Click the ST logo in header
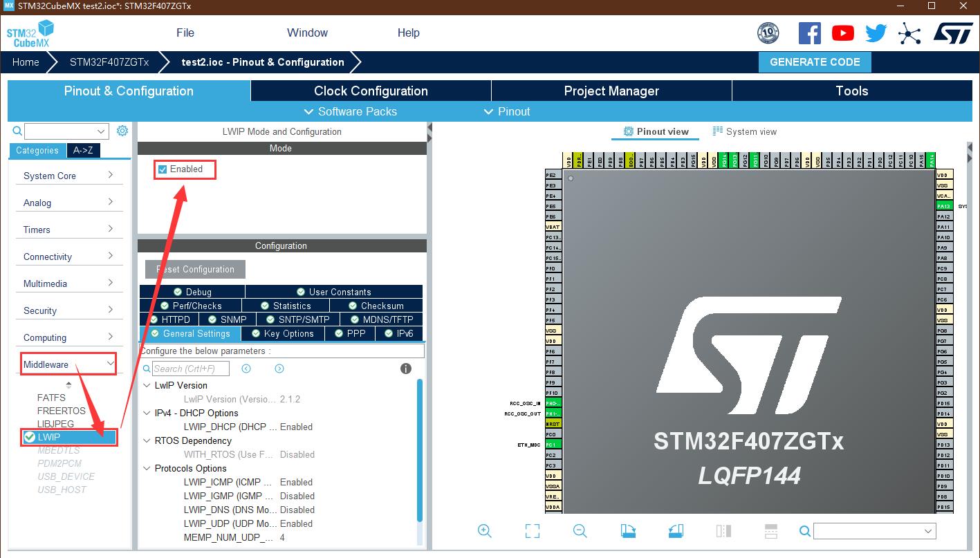980x558 pixels. pos(953,32)
